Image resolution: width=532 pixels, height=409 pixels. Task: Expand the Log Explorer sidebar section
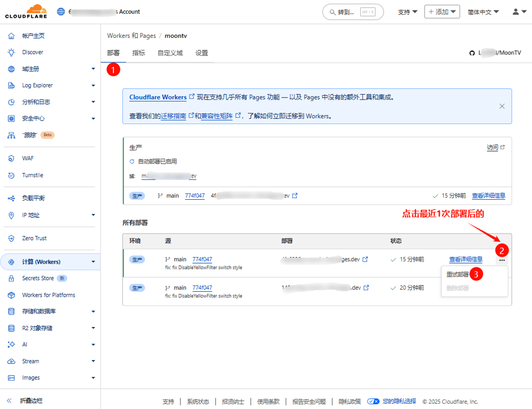click(93, 85)
